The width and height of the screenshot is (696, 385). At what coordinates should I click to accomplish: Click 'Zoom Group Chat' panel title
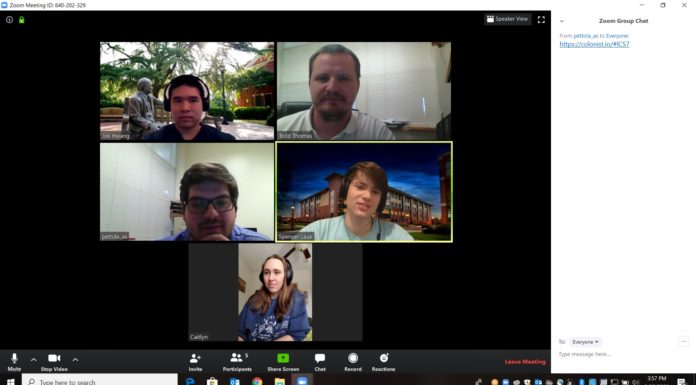coord(623,21)
